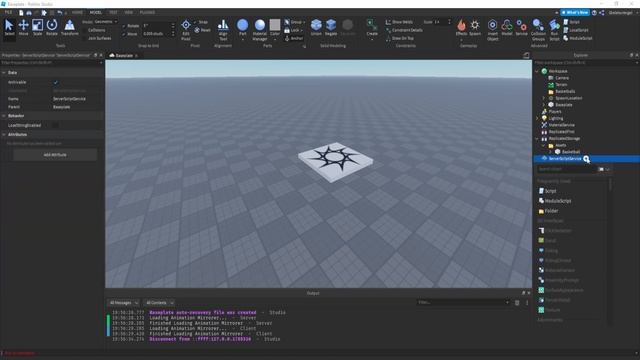Collapse the Data properties section
The width and height of the screenshot is (640, 360).
[4, 73]
